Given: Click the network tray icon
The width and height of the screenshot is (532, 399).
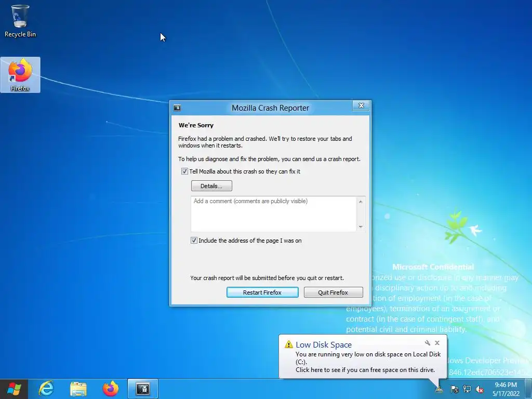Looking at the screenshot, I should (x=467, y=389).
